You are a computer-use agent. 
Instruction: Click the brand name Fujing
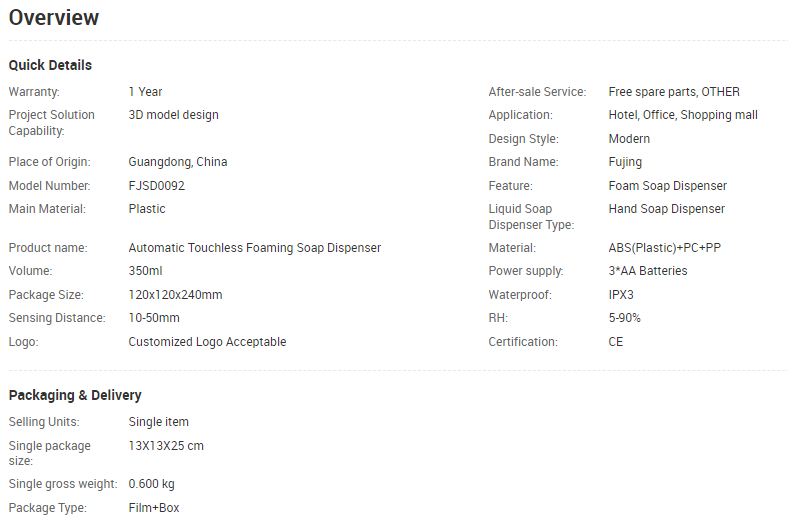pos(625,162)
